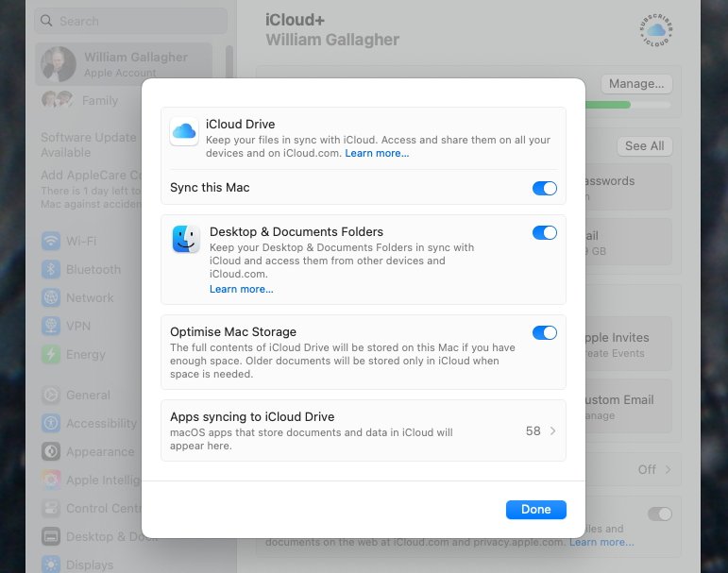Open the privacy Learn more link in the background window
Screen dimensions: 728x573
point(601,542)
